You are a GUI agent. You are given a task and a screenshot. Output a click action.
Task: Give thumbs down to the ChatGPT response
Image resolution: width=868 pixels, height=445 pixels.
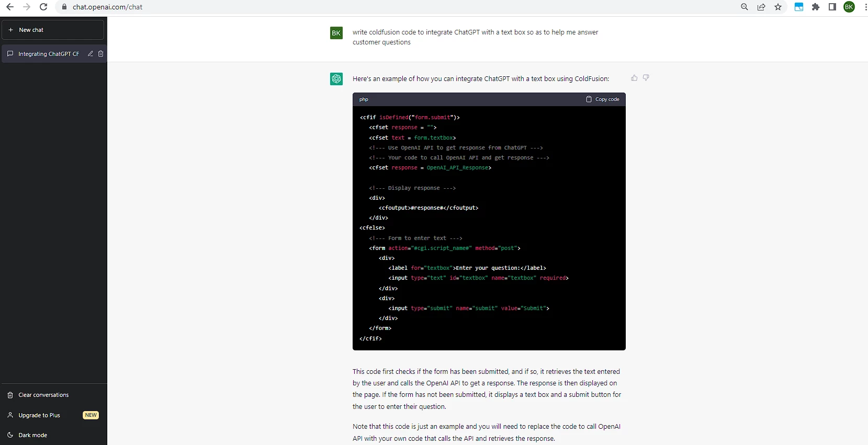pyautogui.click(x=646, y=78)
